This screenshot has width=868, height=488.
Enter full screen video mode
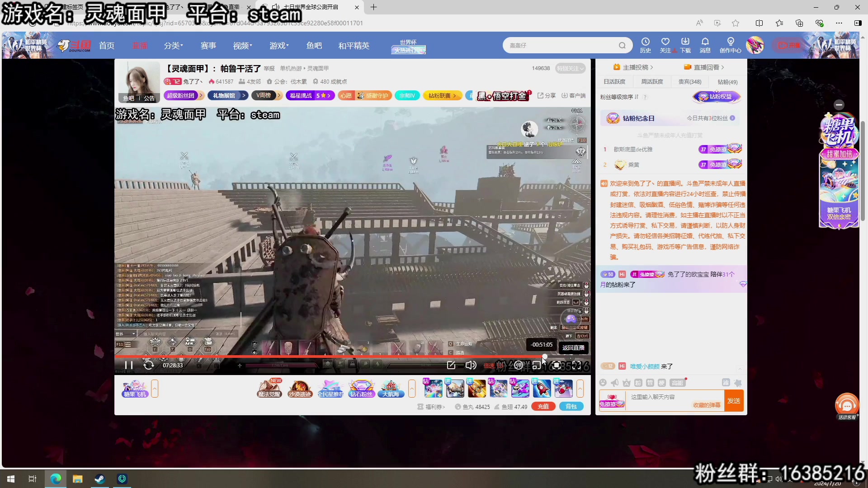pyautogui.click(x=576, y=365)
